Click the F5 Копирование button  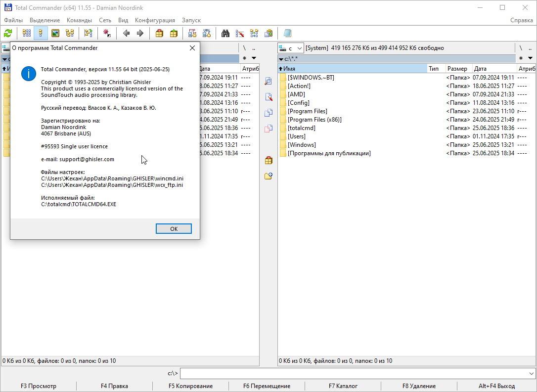190,386
